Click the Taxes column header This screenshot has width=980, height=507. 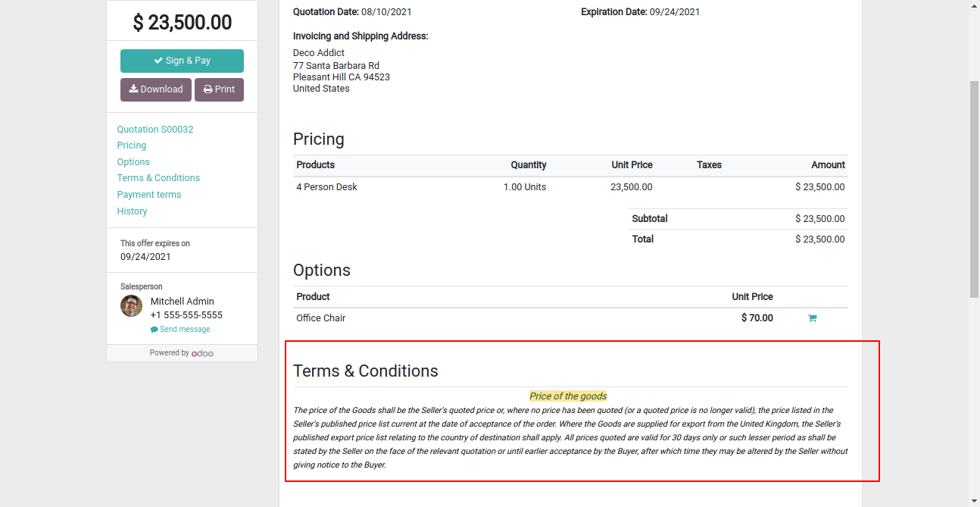(709, 165)
